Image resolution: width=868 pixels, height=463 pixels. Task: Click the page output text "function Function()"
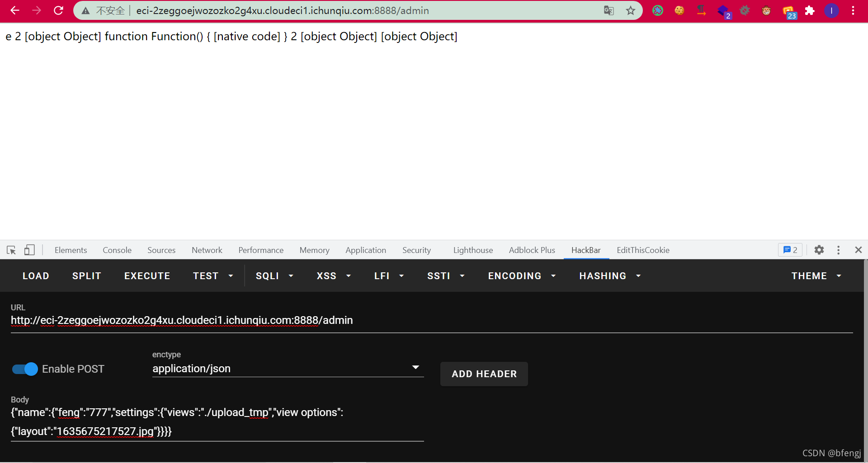[x=154, y=36]
